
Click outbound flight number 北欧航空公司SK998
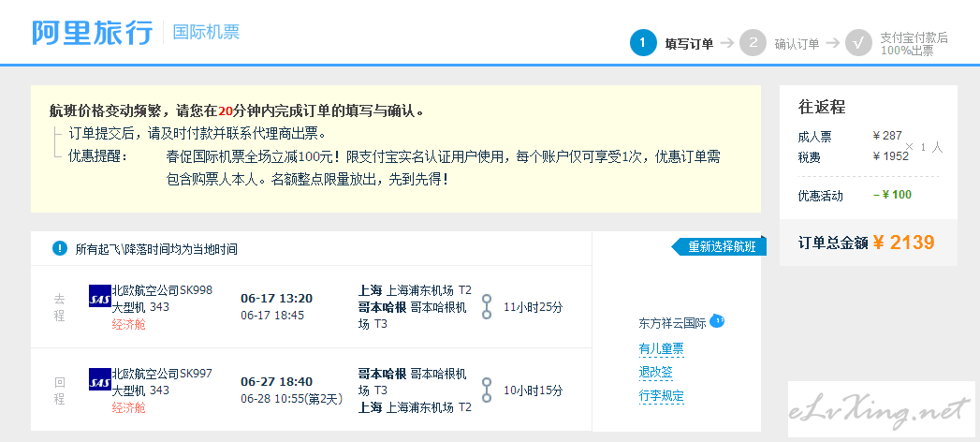(x=162, y=290)
